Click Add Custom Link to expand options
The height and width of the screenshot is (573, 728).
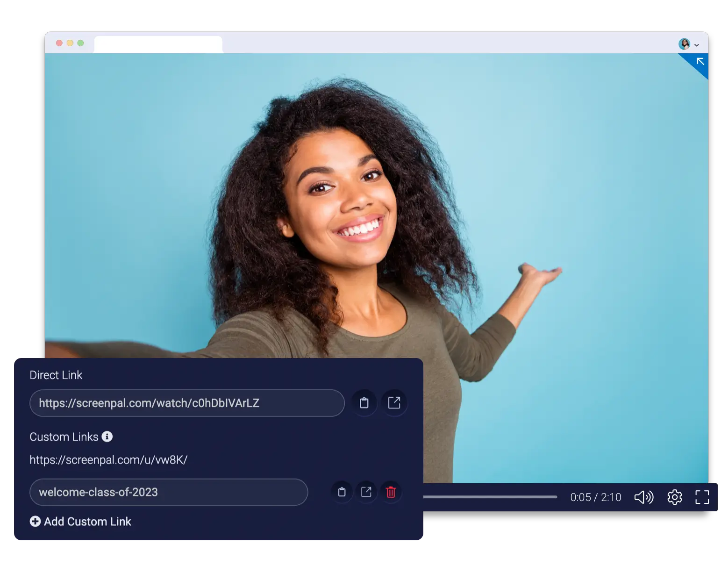point(80,522)
